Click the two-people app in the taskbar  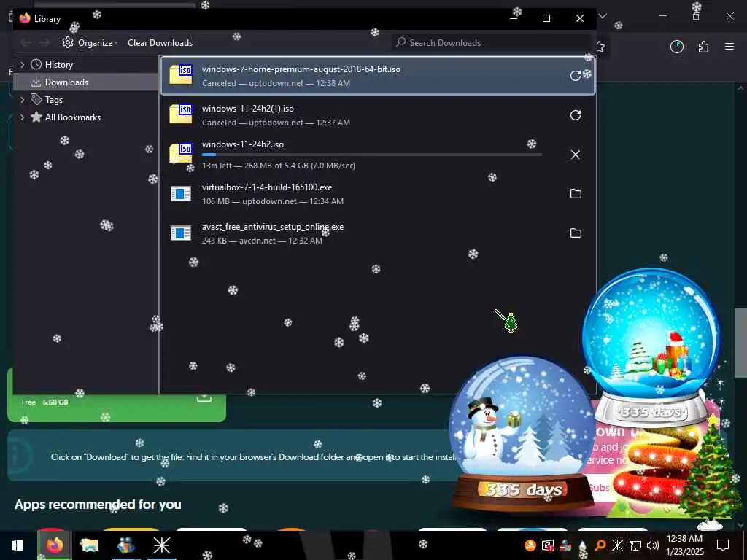(125, 545)
